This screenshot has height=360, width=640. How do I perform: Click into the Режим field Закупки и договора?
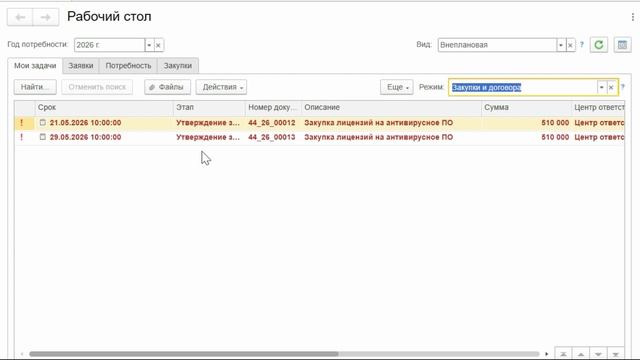point(523,87)
